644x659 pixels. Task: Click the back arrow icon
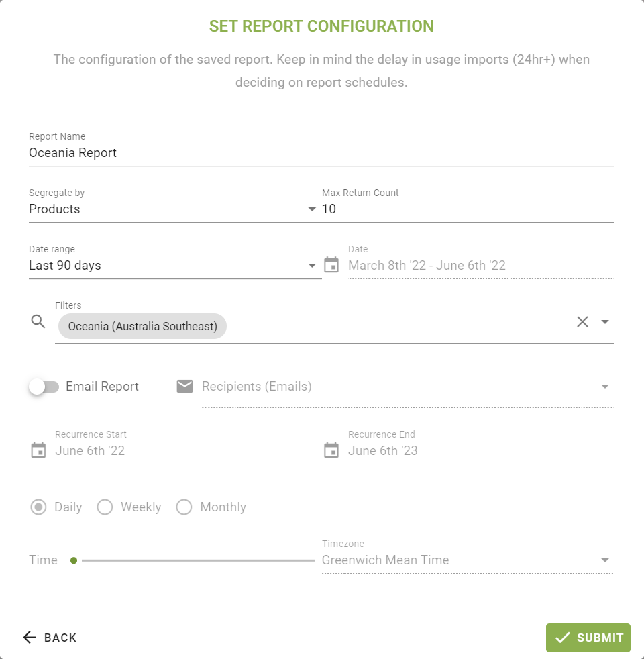[30, 638]
